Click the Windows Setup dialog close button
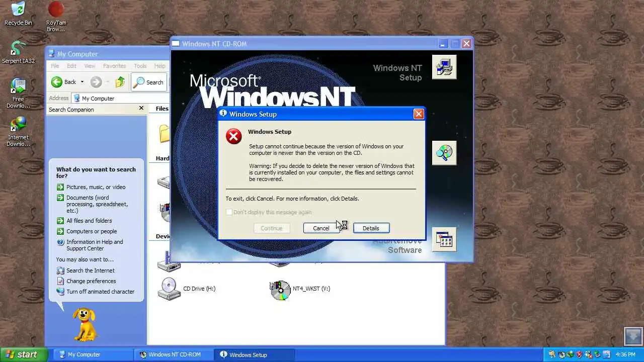Image resolution: width=644 pixels, height=362 pixels. coord(419,114)
